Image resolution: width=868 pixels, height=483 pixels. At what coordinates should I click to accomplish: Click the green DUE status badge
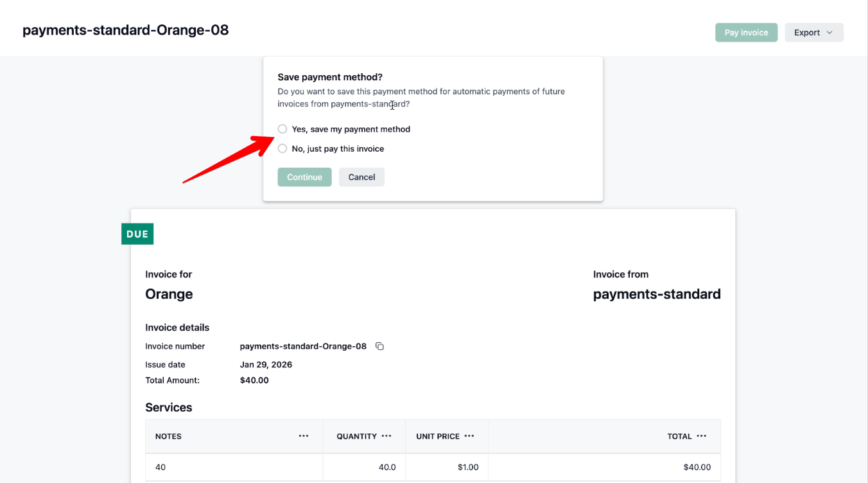click(x=137, y=234)
